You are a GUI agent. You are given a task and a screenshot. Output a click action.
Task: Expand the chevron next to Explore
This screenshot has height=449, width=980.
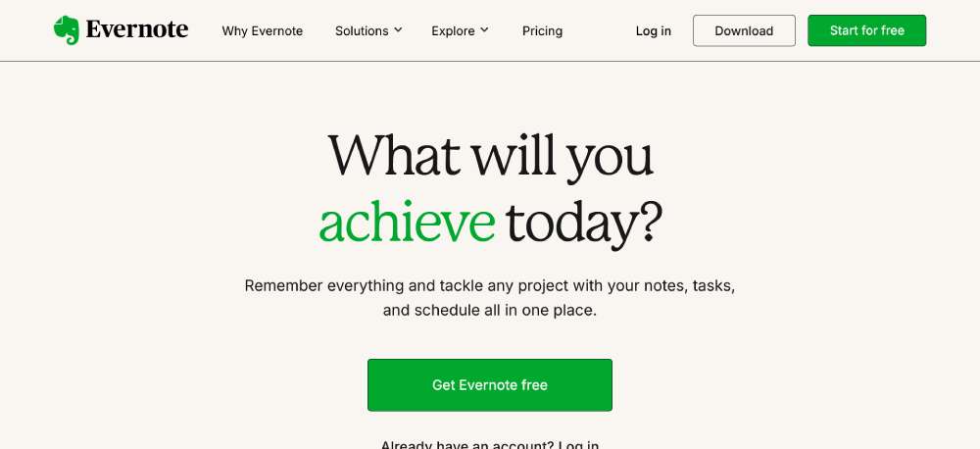pyautogui.click(x=484, y=30)
